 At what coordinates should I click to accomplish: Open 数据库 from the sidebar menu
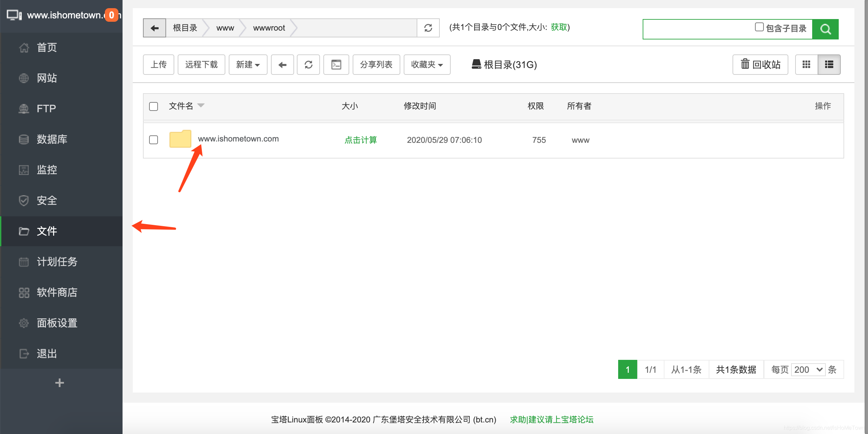[x=52, y=139]
